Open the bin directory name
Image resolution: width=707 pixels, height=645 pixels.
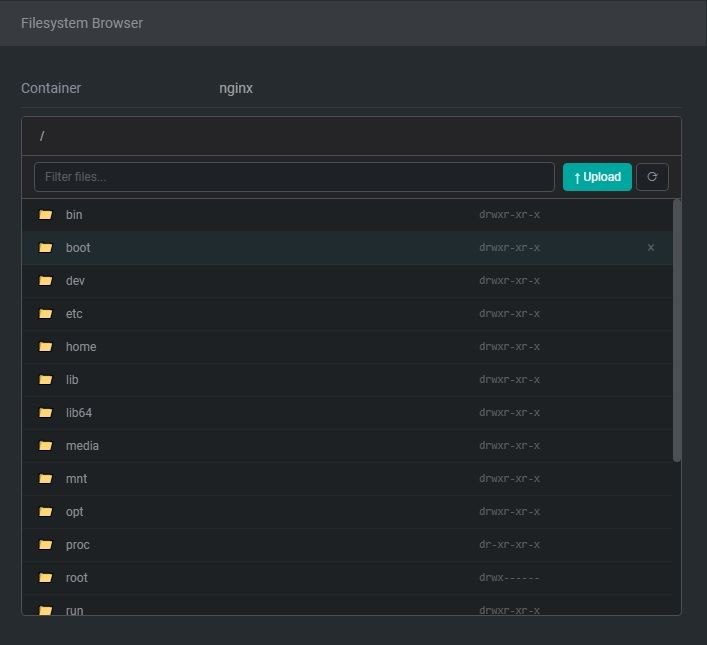pos(74,215)
